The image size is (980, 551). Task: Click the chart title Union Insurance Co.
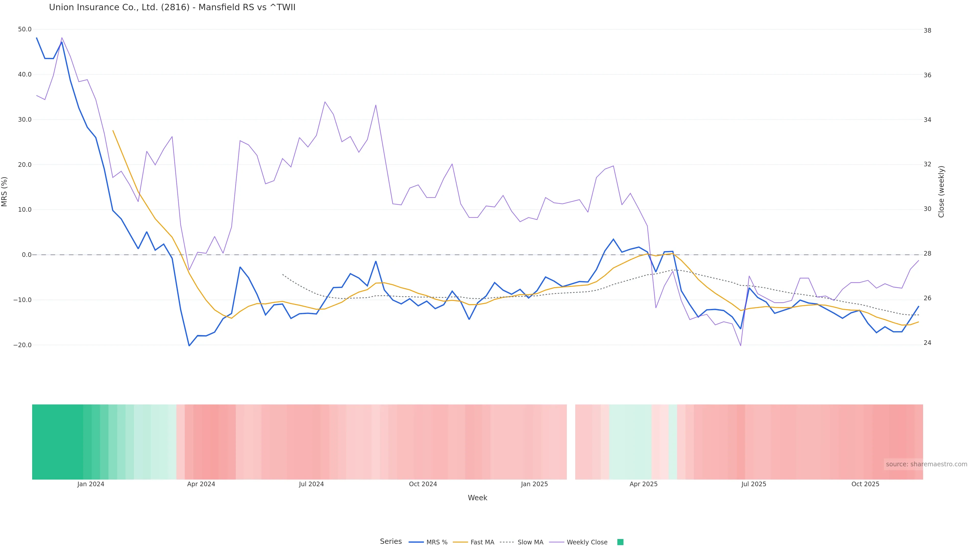click(172, 7)
